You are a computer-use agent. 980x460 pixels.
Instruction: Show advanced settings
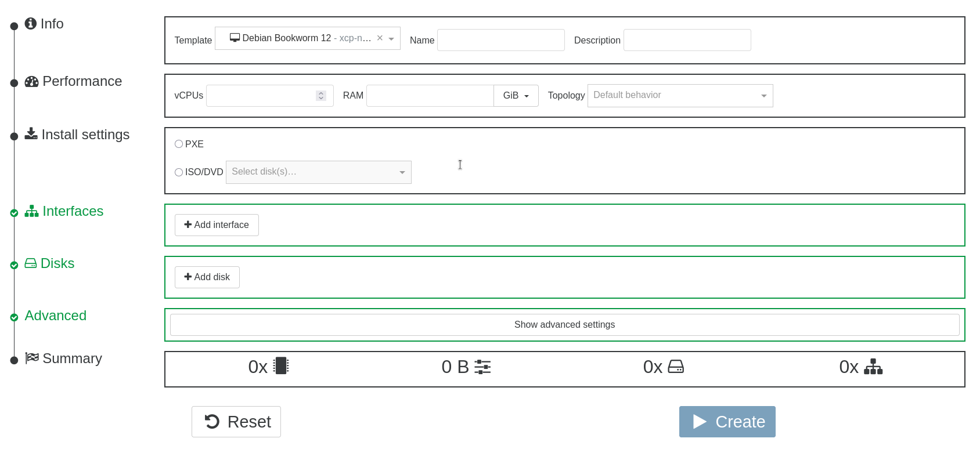point(564,325)
